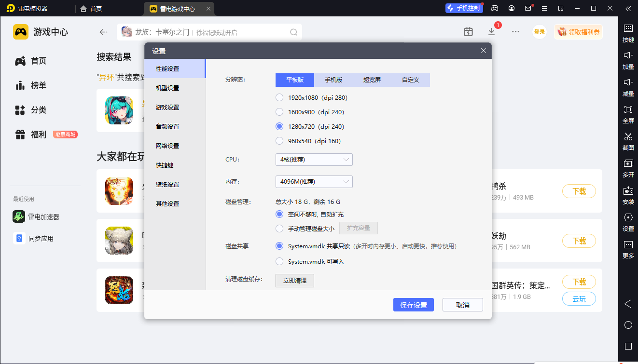The width and height of the screenshot is (638, 364).
Task: Select the 960x540 (dpi 160) option
Action: click(279, 141)
